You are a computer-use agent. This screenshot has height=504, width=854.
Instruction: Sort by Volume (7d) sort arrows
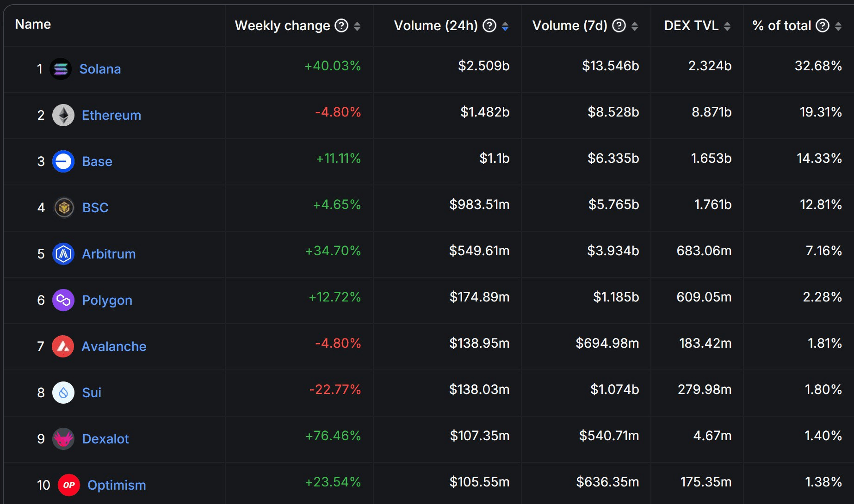point(635,26)
